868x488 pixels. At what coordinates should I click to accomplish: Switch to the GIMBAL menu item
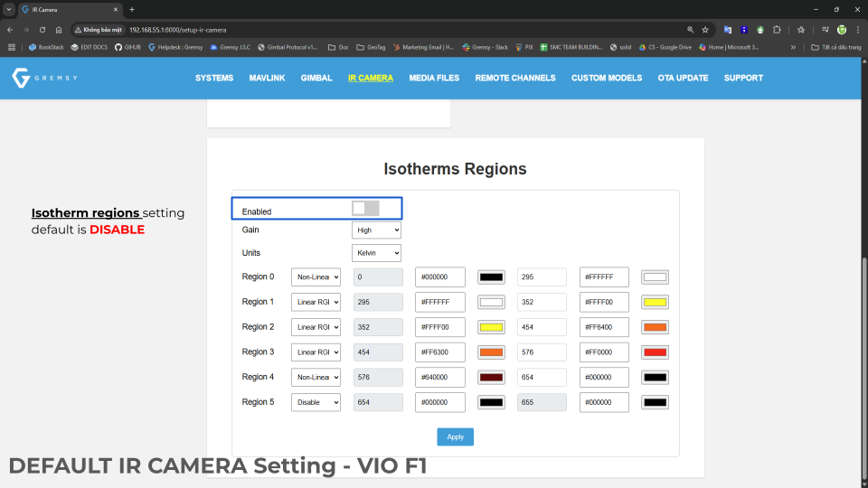click(316, 78)
